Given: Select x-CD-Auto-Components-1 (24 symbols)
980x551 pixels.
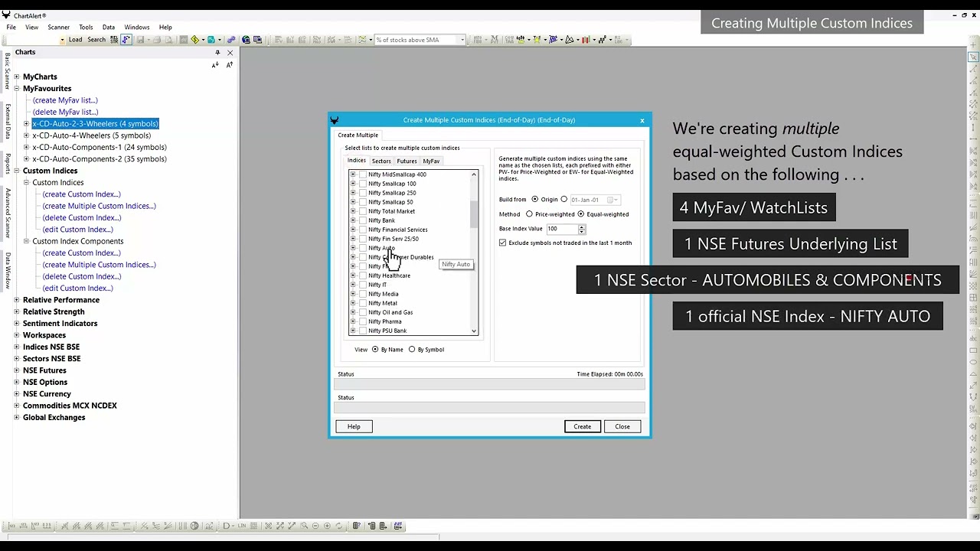Looking at the screenshot, I should tap(100, 147).
